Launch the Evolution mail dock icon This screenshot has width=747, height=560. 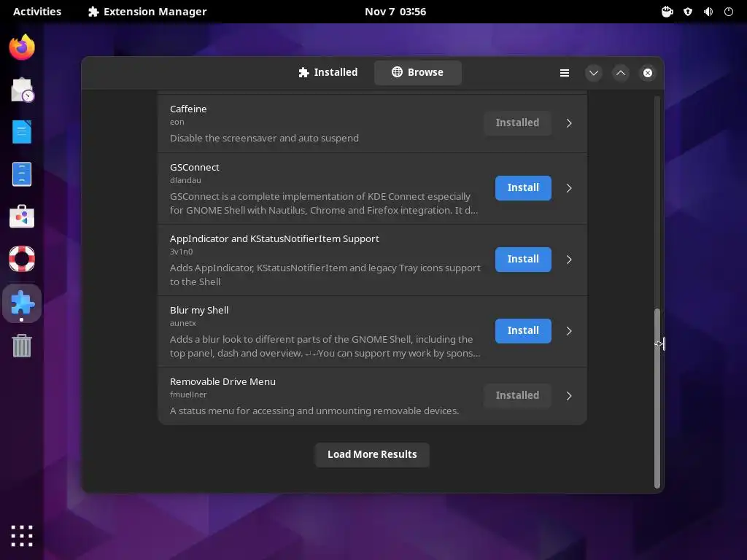[22, 90]
